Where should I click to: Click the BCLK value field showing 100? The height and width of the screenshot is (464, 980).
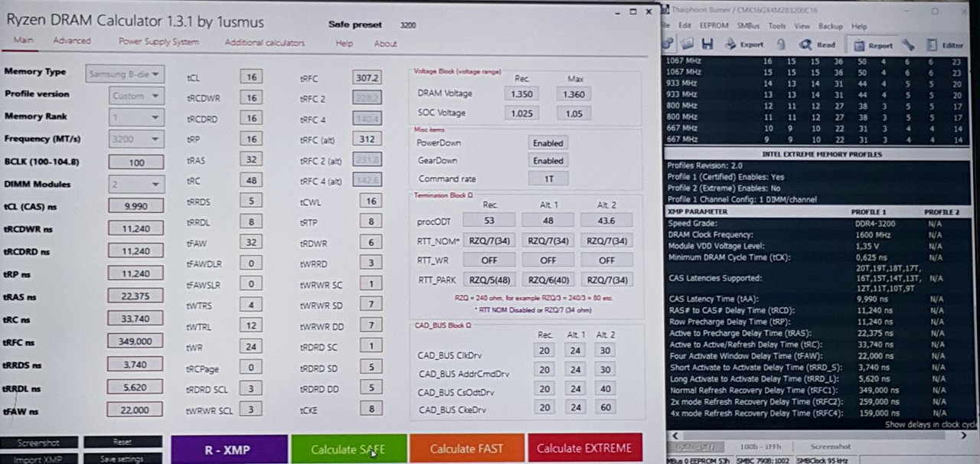[136, 162]
